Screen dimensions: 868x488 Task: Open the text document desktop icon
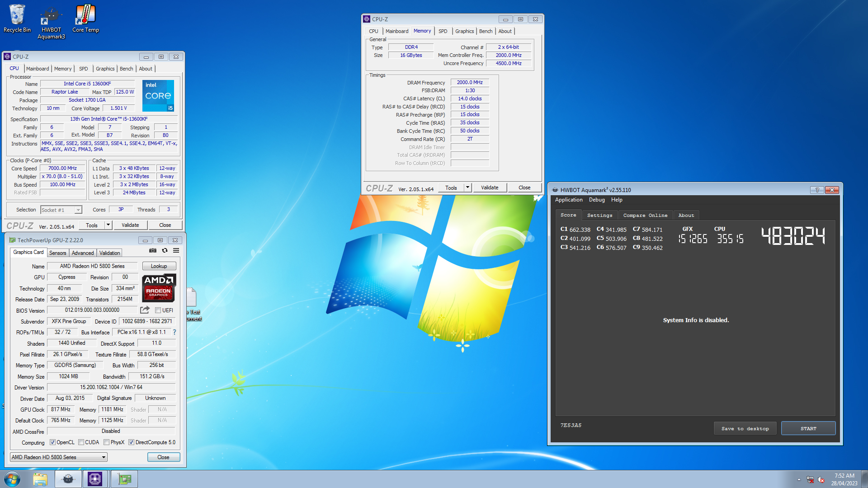192,304
